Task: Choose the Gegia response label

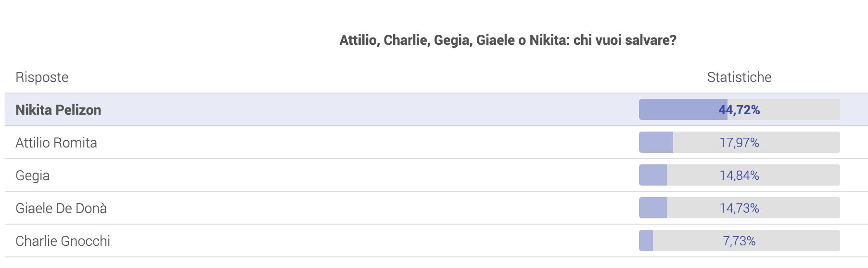Action: click(32, 176)
